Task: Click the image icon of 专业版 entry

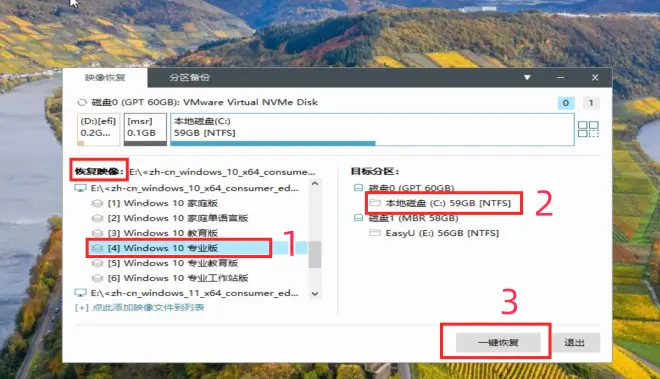Action: click(97, 248)
